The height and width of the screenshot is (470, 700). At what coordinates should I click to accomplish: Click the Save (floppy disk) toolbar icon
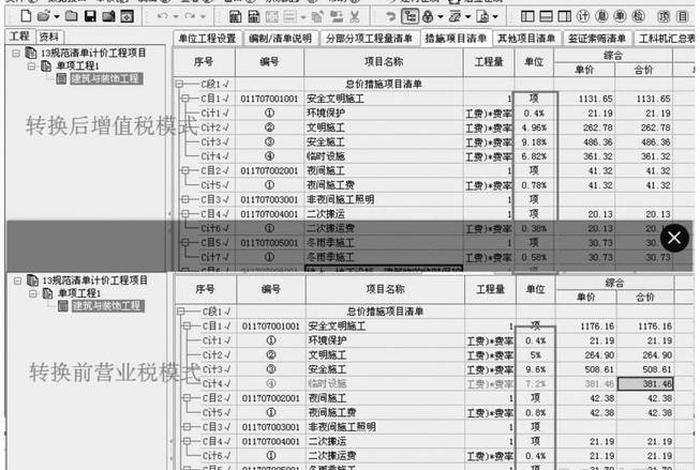90,17
